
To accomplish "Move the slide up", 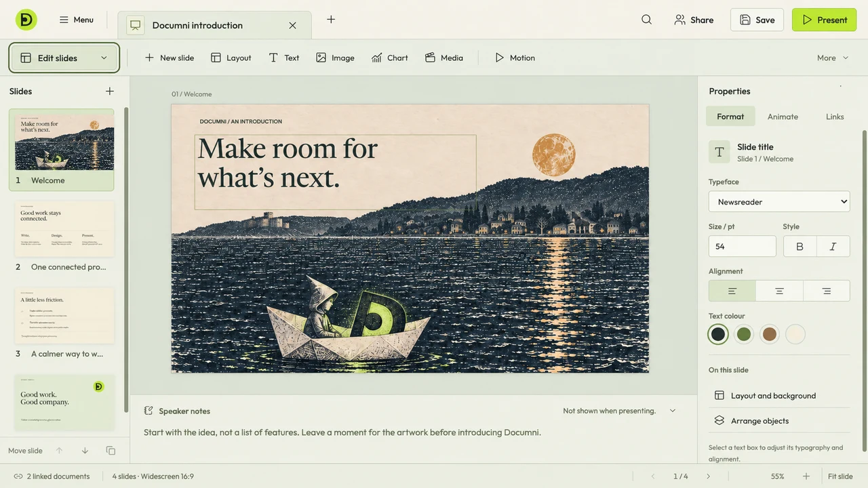I will pyautogui.click(x=59, y=451).
